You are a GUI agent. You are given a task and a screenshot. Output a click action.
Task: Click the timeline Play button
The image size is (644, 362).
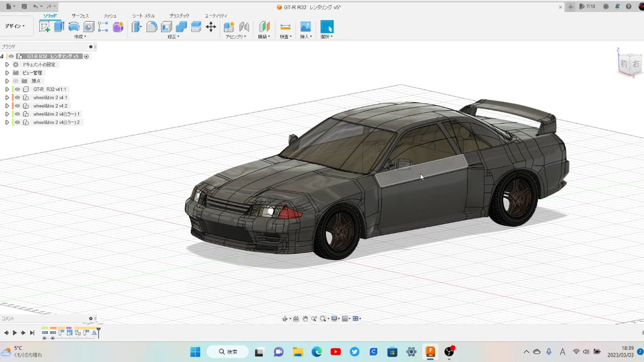(15, 333)
